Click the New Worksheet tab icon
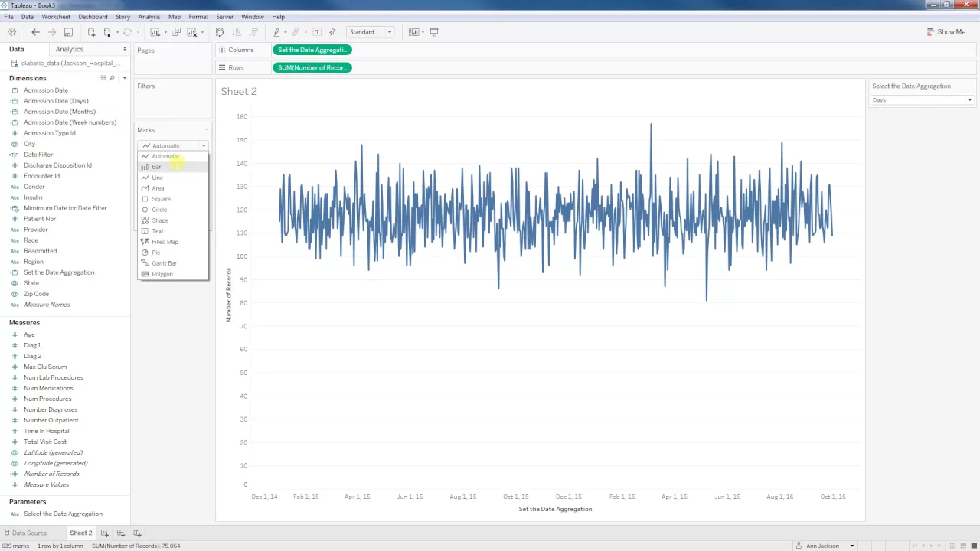The width and height of the screenshot is (980, 551). 104,533
